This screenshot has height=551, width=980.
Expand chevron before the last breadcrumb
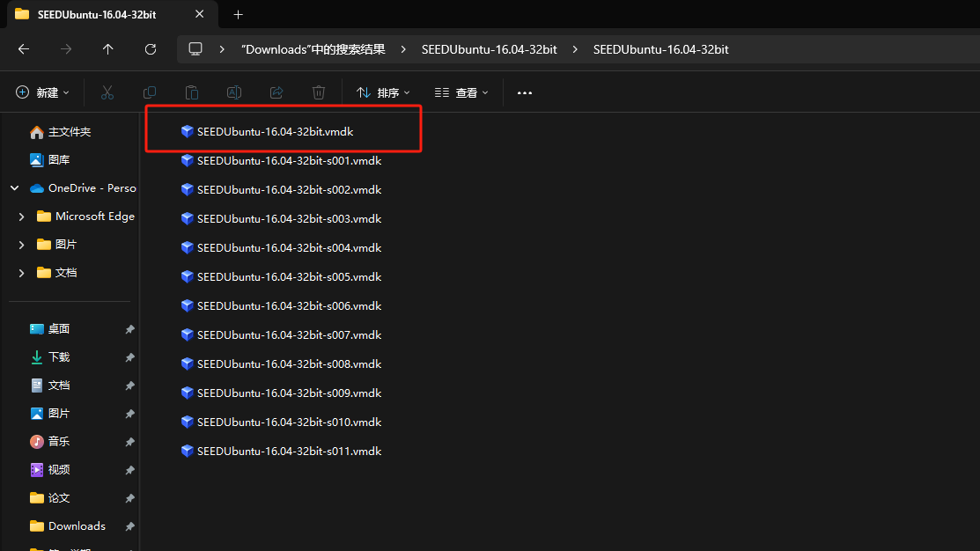pyautogui.click(x=575, y=49)
